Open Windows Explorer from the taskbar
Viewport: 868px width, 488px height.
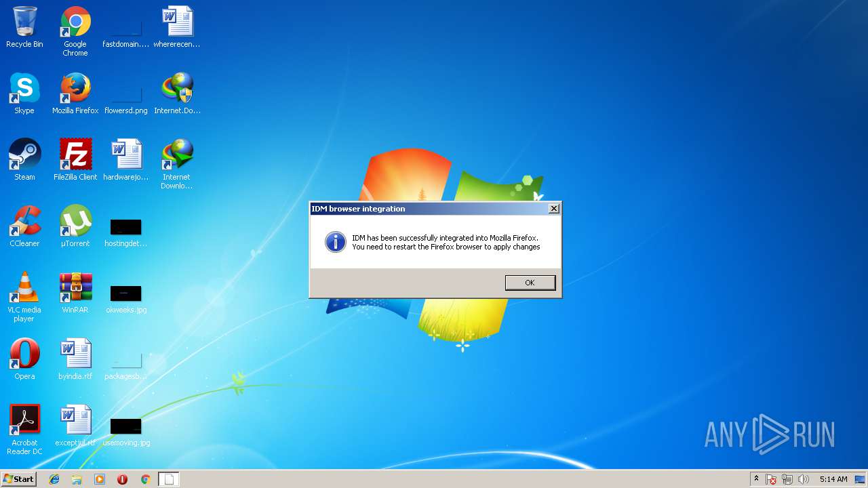[77, 479]
